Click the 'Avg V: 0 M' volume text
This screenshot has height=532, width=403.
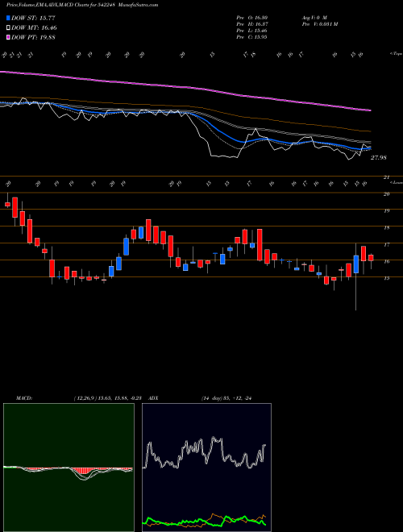coord(314,18)
